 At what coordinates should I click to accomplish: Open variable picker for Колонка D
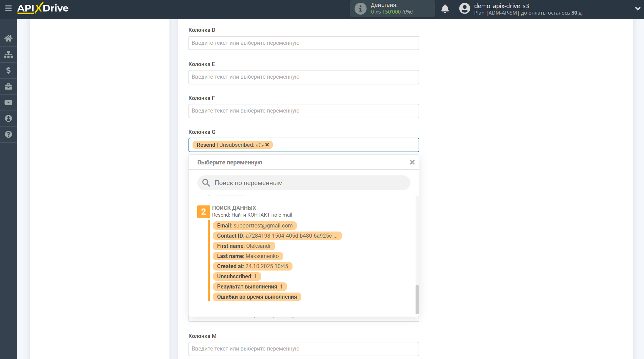[303, 43]
